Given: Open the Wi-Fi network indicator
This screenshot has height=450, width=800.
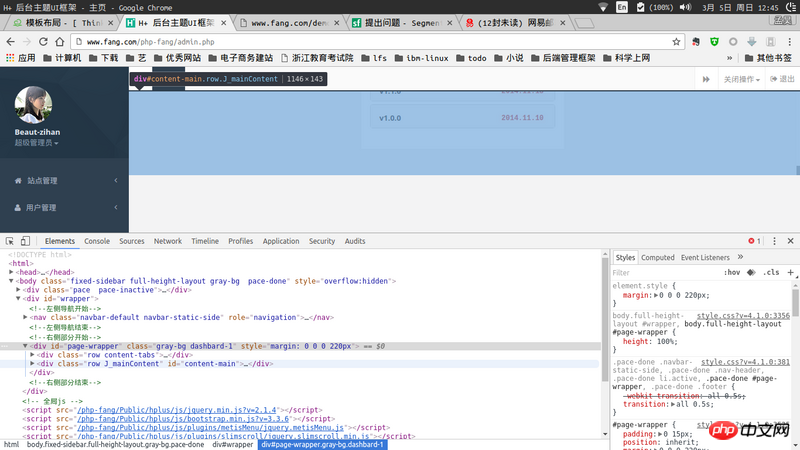Looking at the screenshot, I should (x=603, y=7).
